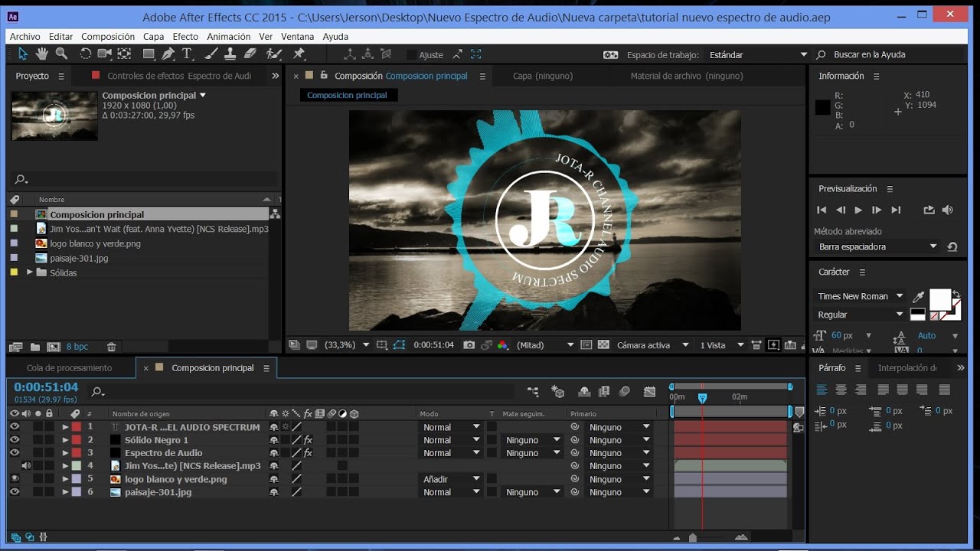Create new folder in Project panel

tap(34, 347)
